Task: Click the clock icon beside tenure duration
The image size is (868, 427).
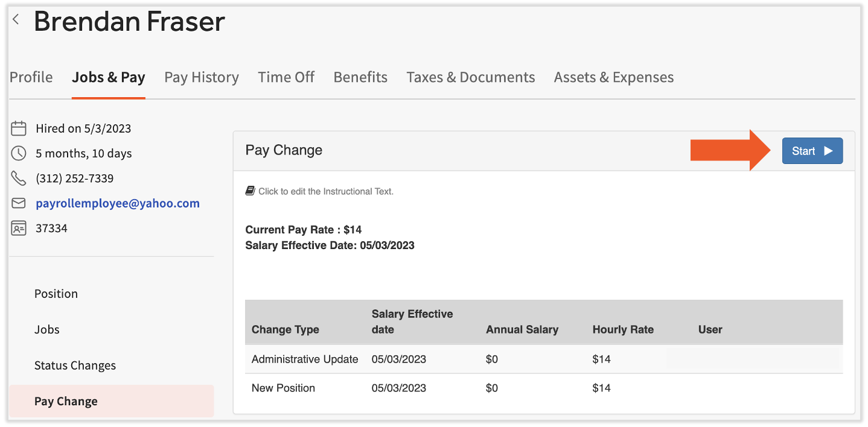Action: coord(18,153)
